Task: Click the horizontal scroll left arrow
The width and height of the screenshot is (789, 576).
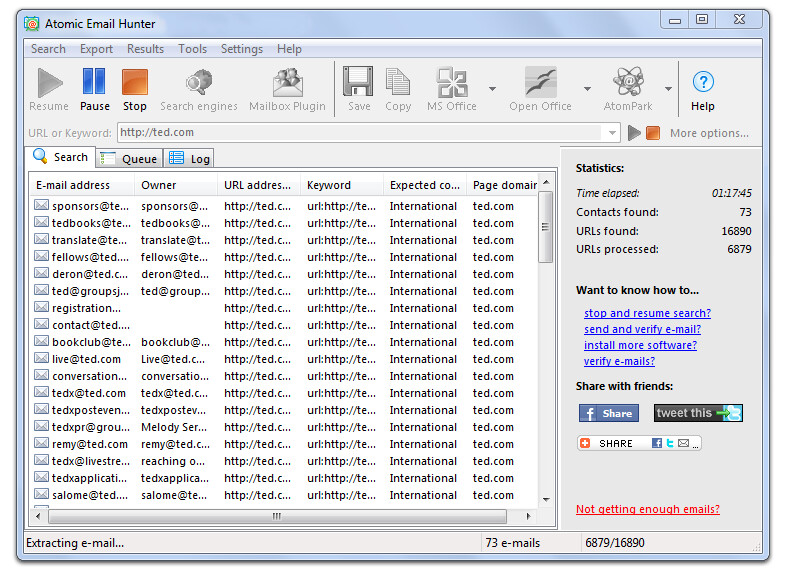Action: pyautogui.click(x=38, y=516)
